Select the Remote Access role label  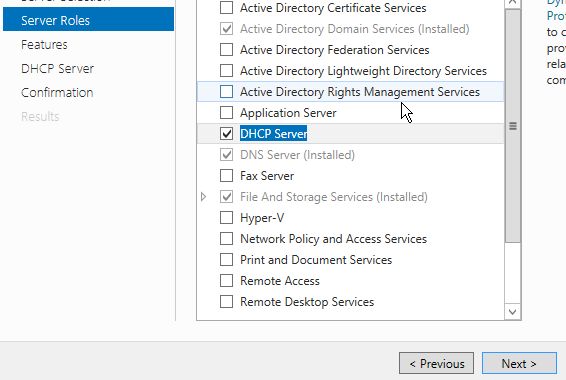tap(280, 281)
